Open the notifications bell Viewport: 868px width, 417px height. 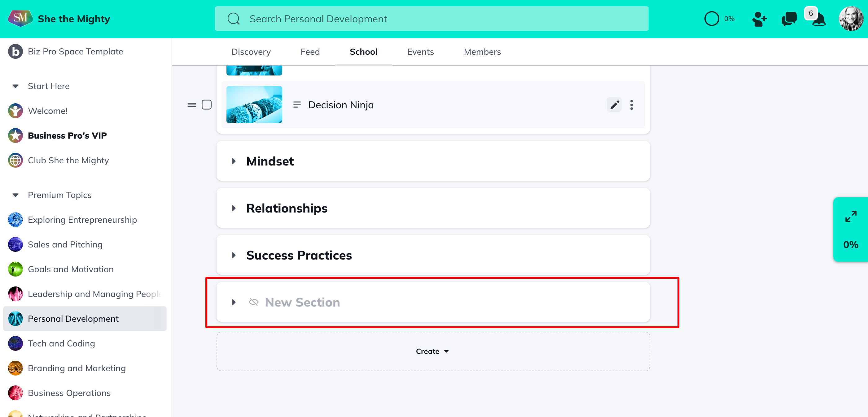(x=819, y=20)
